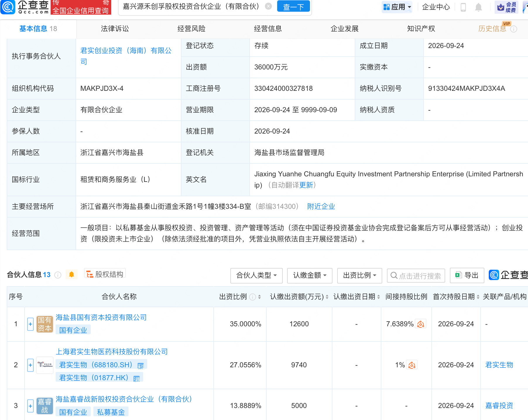Open the 知识产权 tab
The height and width of the screenshot is (420, 528).
pos(421,29)
